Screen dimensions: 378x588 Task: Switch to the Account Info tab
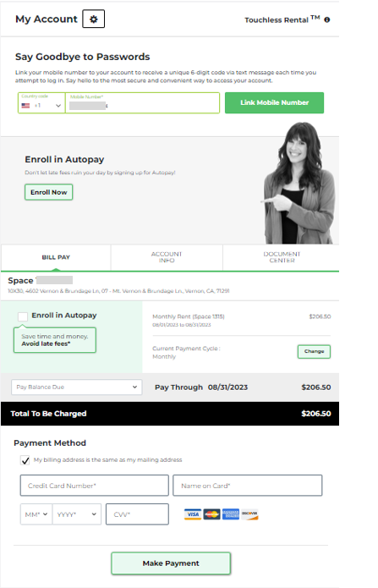(x=167, y=257)
